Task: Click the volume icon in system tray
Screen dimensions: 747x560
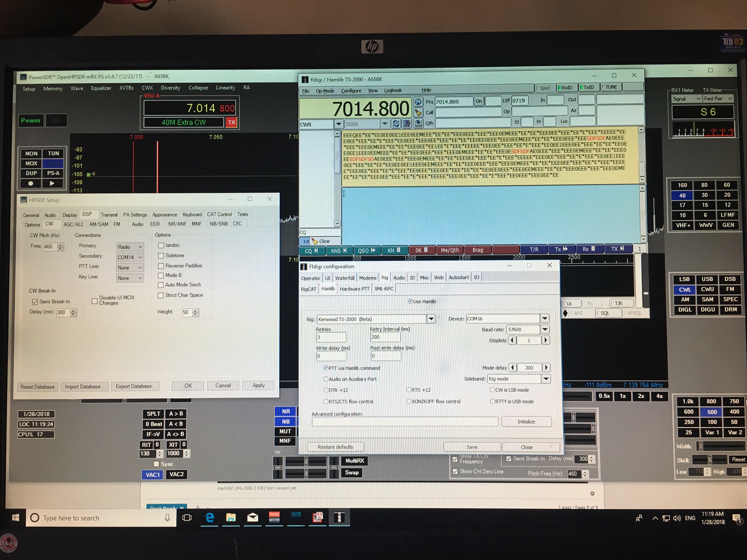Action: (677, 518)
